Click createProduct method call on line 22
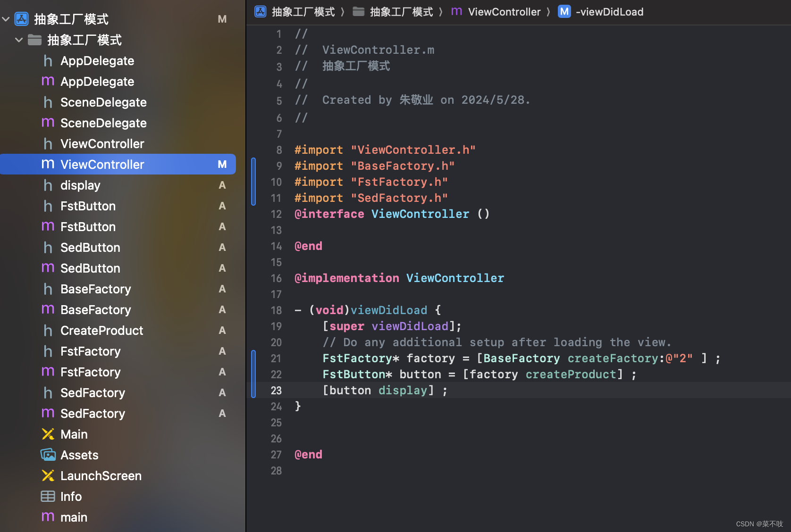 point(571,374)
